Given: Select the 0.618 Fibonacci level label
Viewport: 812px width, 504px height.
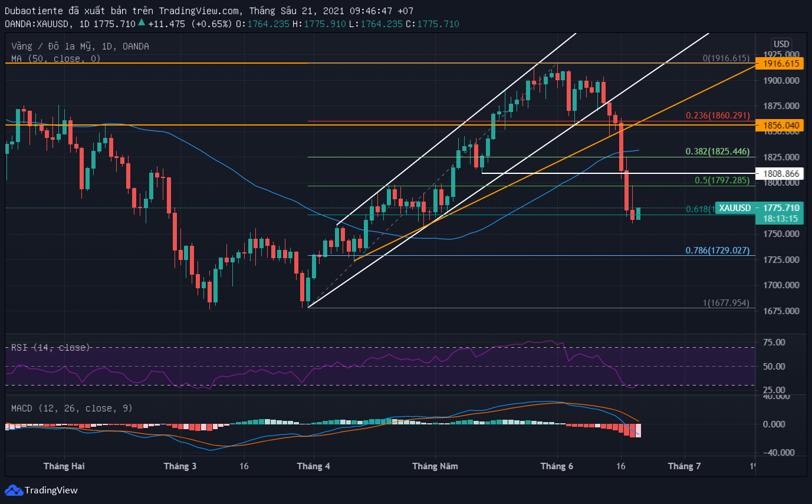Looking at the screenshot, I should click(x=700, y=209).
